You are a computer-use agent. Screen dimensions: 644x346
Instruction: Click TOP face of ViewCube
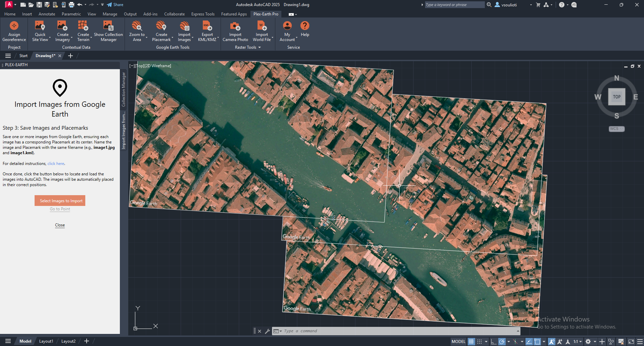pyautogui.click(x=616, y=97)
